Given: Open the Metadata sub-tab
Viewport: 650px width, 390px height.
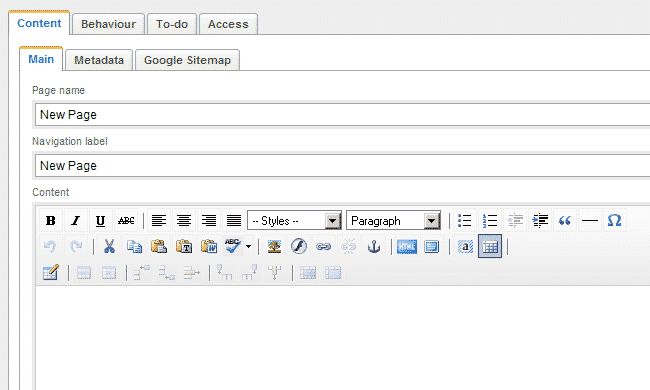Looking at the screenshot, I should (x=99, y=60).
